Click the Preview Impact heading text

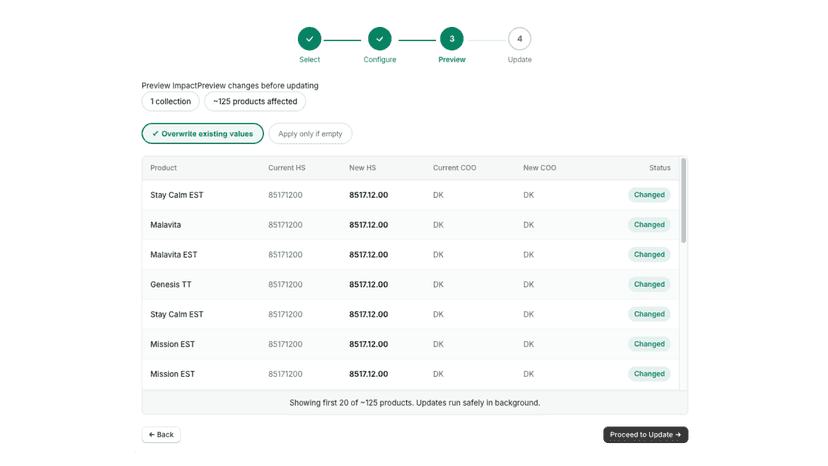tap(169, 86)
